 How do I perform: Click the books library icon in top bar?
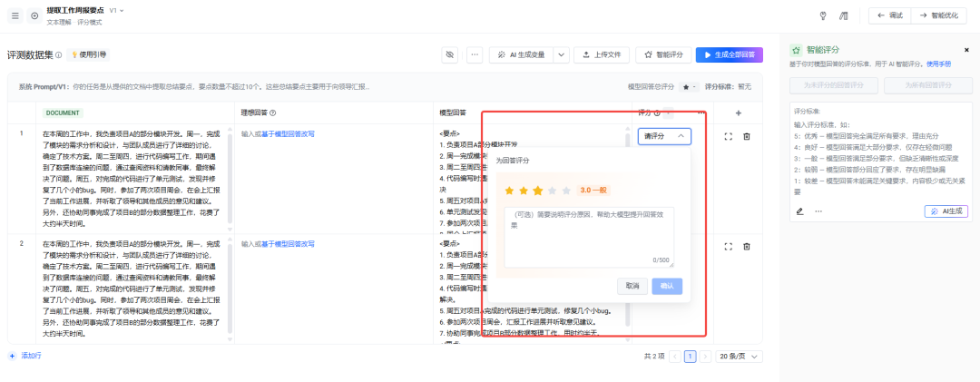point(843,16)
